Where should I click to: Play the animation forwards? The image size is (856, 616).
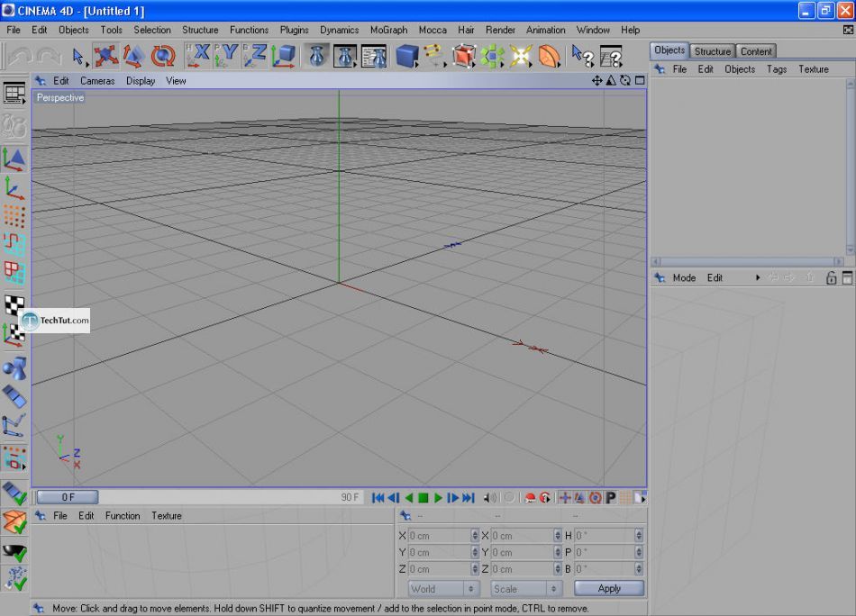(x=438, y=498)
